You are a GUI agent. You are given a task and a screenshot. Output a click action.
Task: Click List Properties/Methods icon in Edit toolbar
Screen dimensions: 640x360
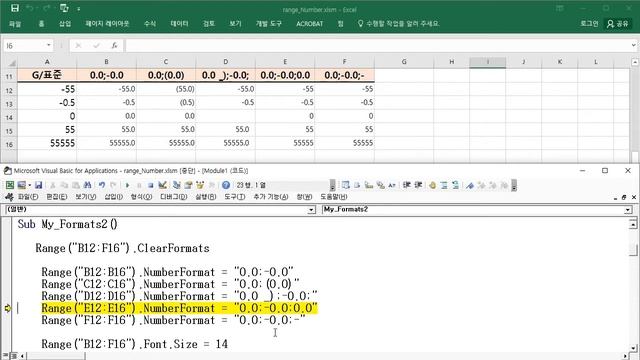coord(346,185)
